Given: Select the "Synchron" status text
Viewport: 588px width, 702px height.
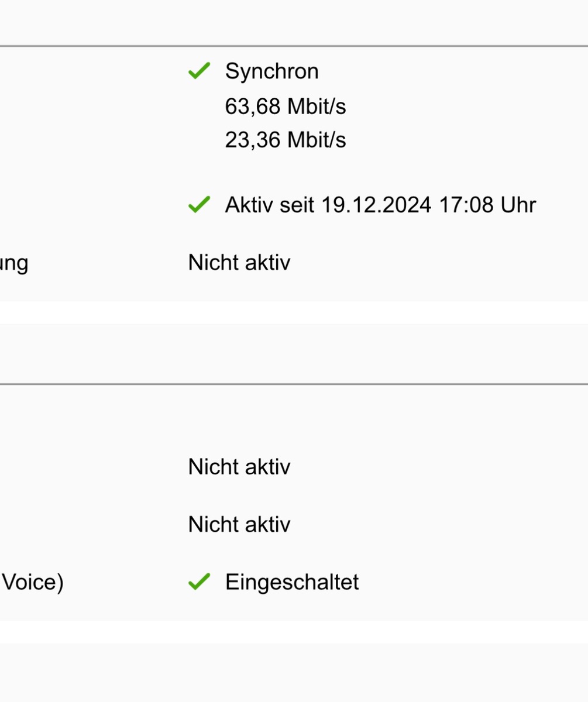Looking at the screenshot, I should pos(272,71).
